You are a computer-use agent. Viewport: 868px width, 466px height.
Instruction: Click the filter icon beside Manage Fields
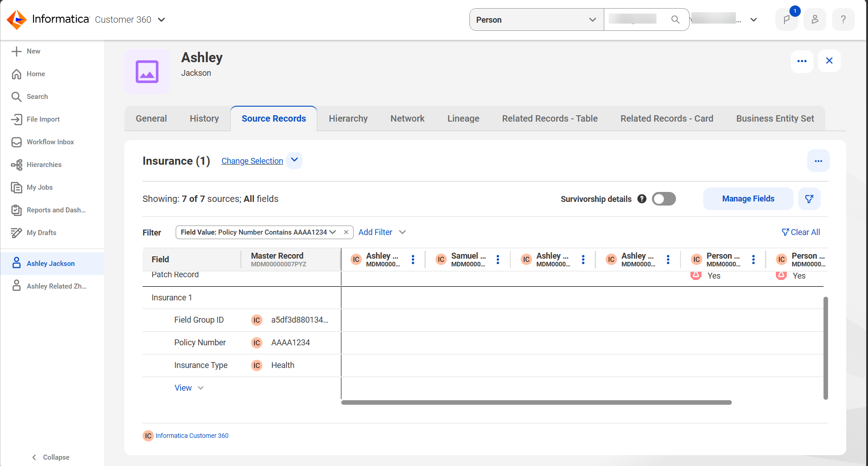tap(809, 199)
